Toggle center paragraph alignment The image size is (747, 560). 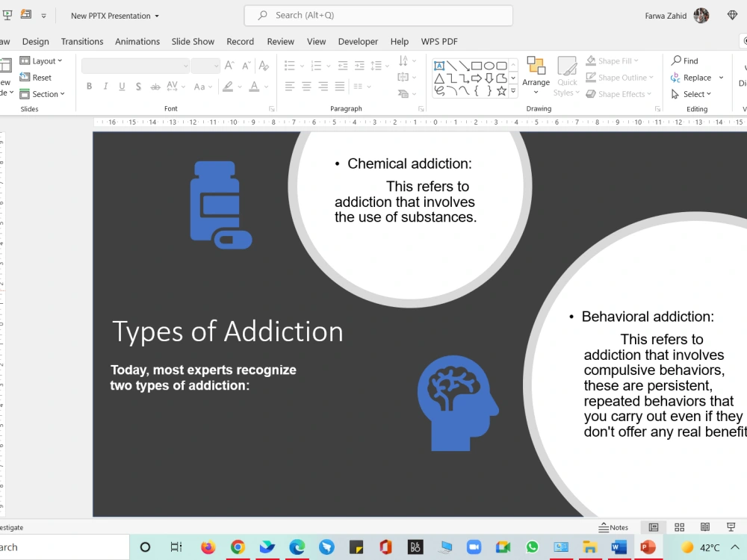(306, 87)
